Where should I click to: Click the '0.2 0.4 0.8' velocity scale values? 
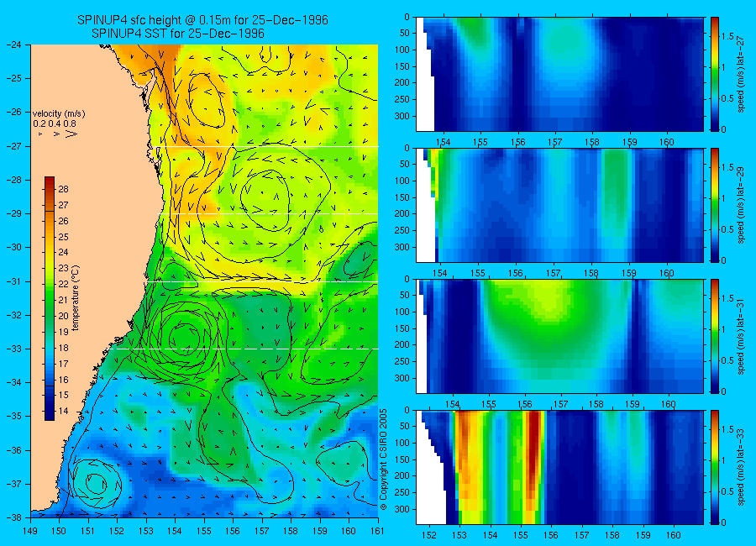[55, 124]
